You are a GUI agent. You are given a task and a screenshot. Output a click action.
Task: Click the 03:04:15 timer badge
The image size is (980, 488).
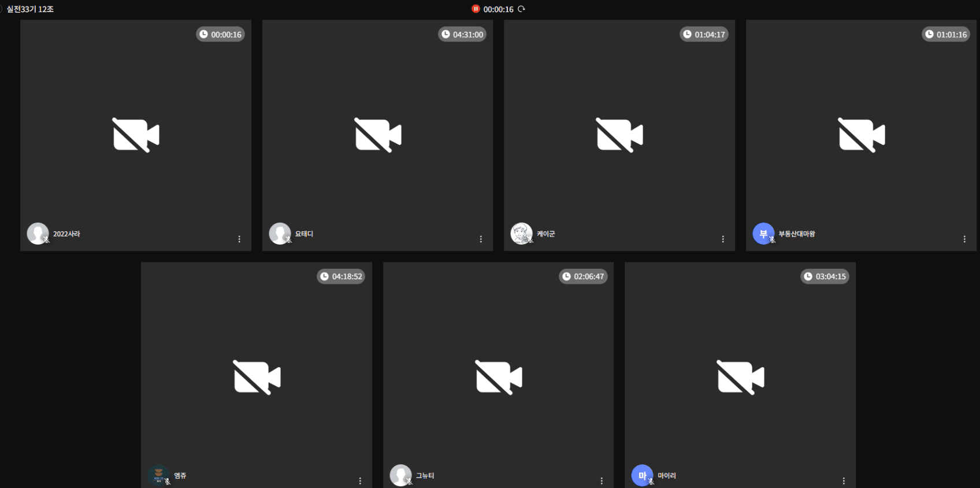[x=825, y=276]
